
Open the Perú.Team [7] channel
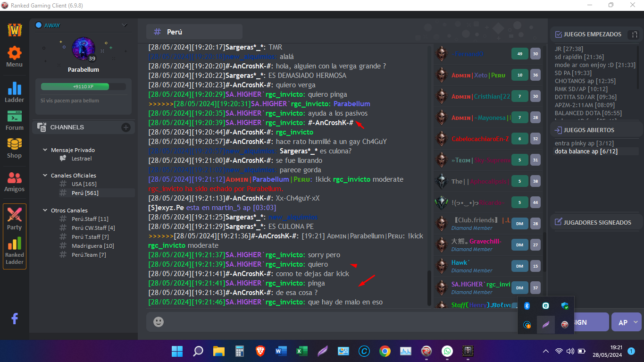click(x=89, y=255)
